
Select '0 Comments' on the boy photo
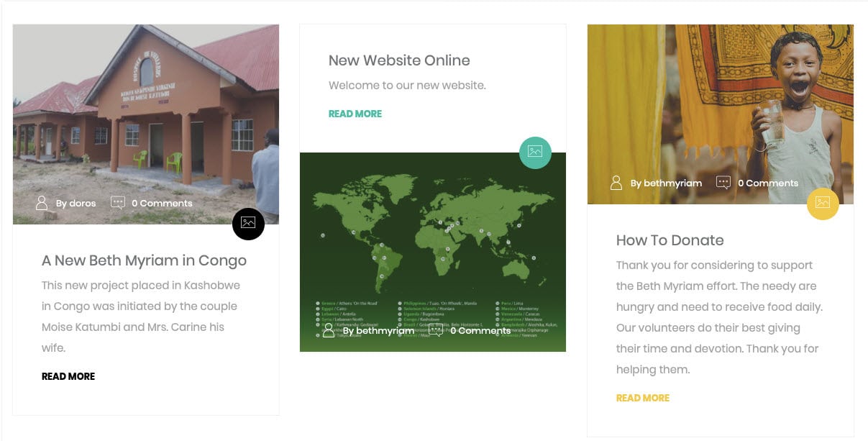[768, 183]
